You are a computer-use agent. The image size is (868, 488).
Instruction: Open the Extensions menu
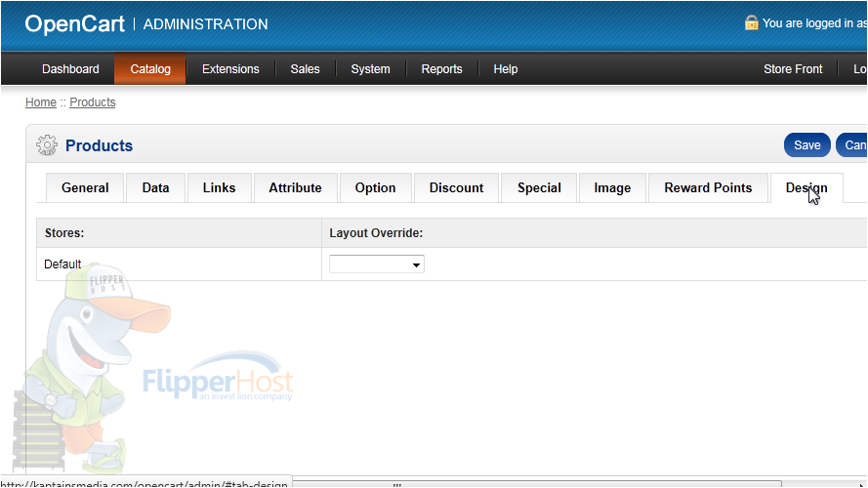pos(230,69)
